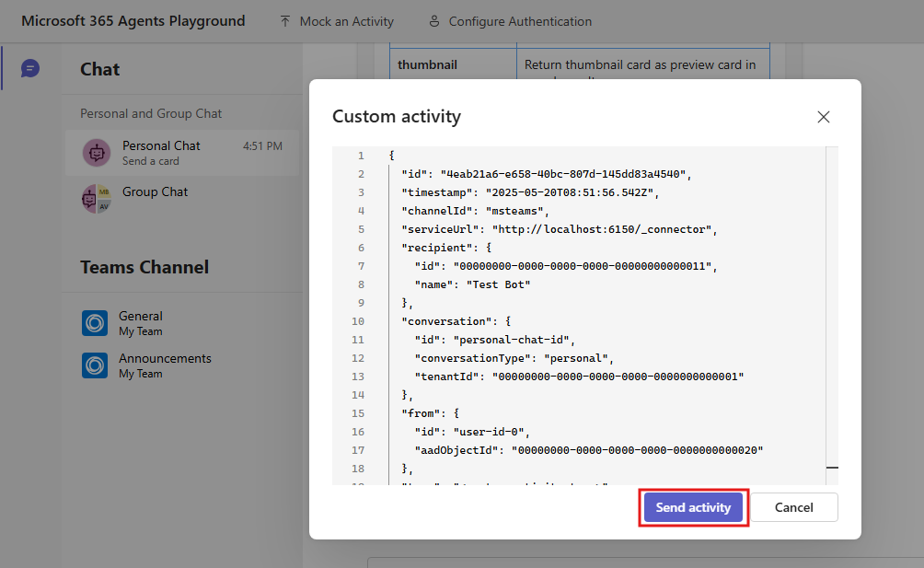Image resolution: width=924 pixels, height=568 pixels.
Task: Click the General channel team icon
Action: click(95, 323)
